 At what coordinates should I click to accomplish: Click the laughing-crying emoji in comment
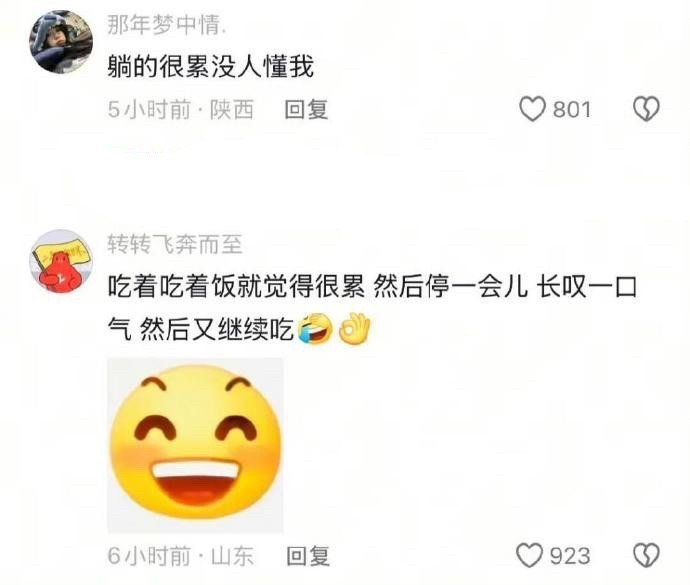(x=316, y=328)
